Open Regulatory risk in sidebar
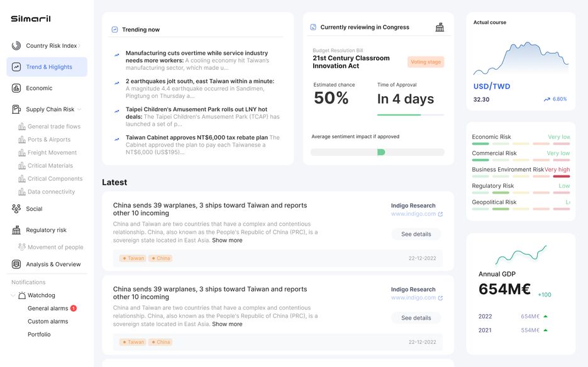Image resolution: width=588 pixels, height=367 pixels. pos(46,230)
